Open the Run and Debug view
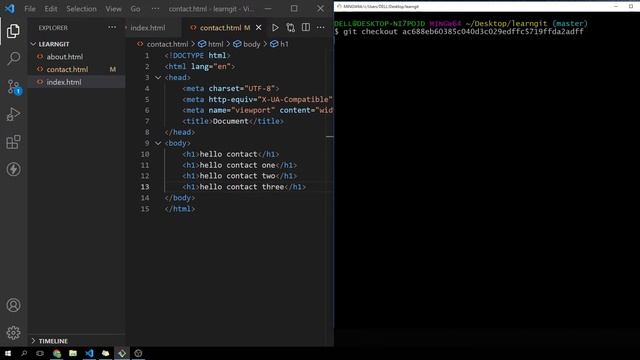Screen dimensions: 640x360 (13, 114)
